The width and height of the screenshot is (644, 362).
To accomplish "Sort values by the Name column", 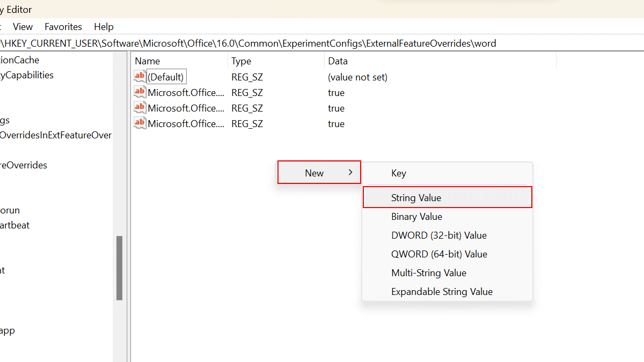I will click(x=147, y=61).
